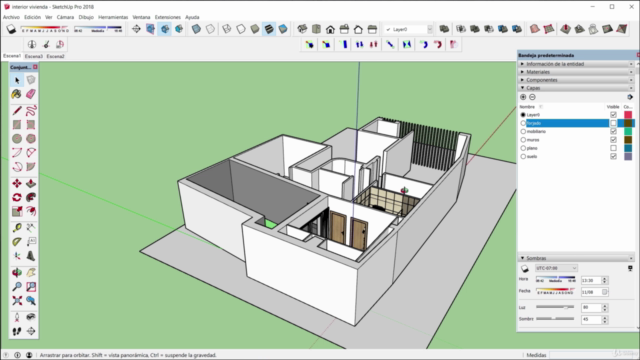Click the Sombra dark slider
Image resolution: width=640 pixels, height=360 pixels.
[555, 319]
